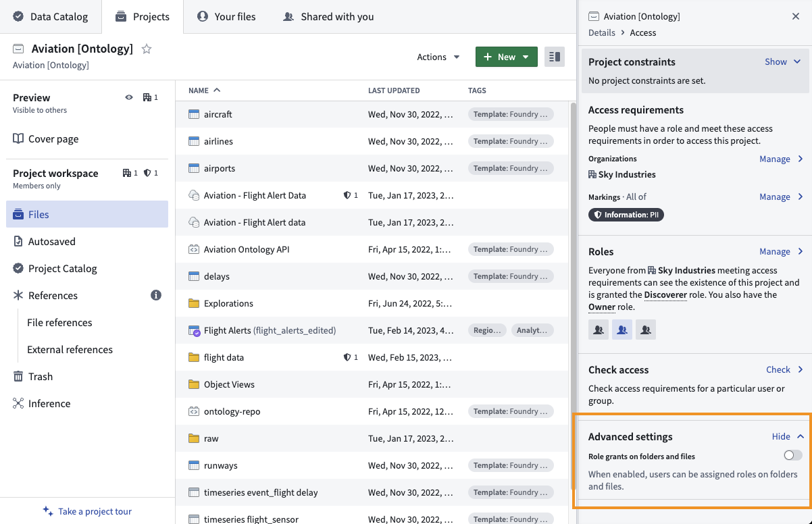
Task: Click the Aviation - Flight Alert data cloud icon
Action: click(194, 222)
